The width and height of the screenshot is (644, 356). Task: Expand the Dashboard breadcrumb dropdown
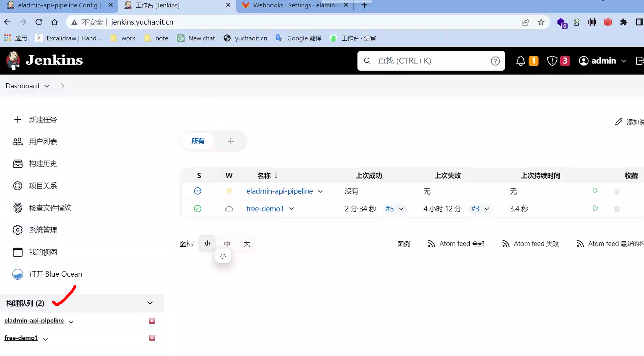[x=47, y=86]
